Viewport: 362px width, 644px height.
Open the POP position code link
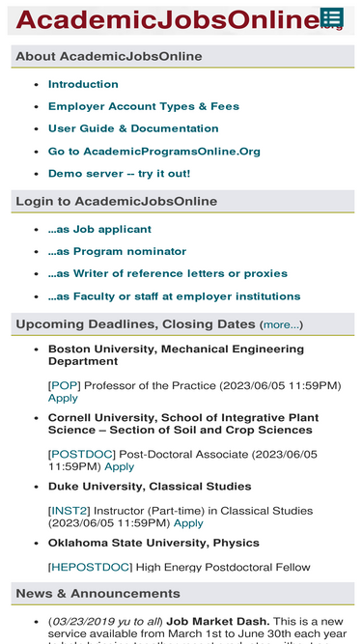pos(65,385)
